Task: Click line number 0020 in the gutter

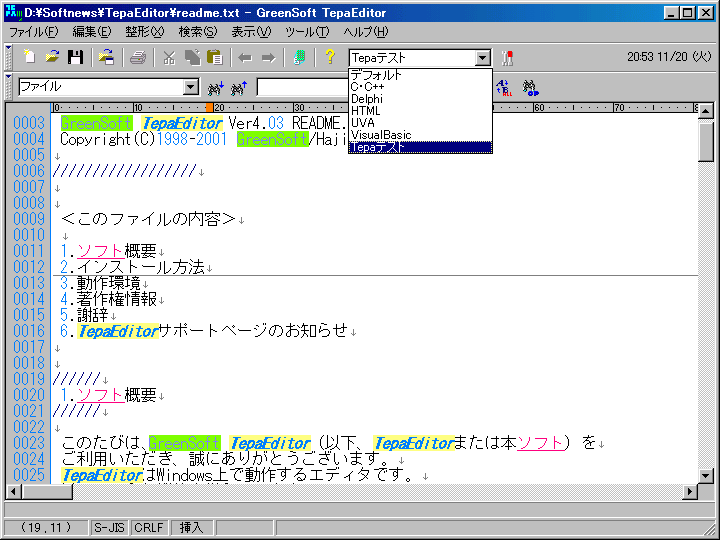Action: tap(28, 395)
